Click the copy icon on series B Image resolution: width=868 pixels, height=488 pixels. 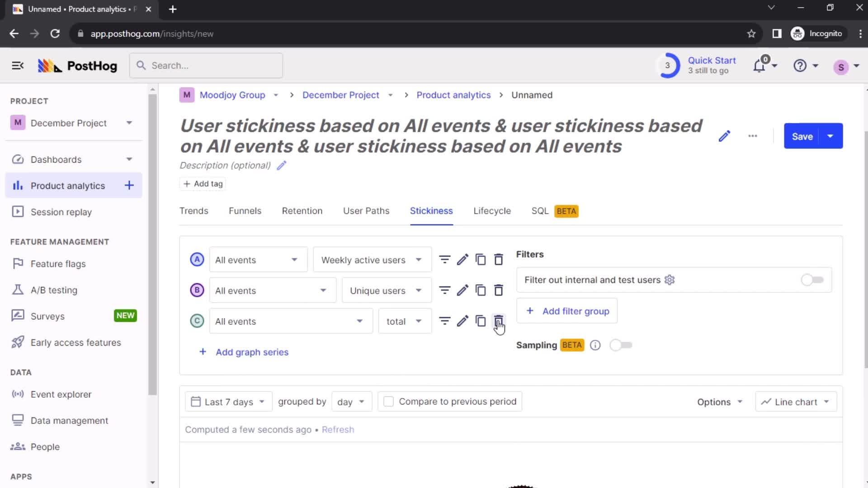click(481, 290)
